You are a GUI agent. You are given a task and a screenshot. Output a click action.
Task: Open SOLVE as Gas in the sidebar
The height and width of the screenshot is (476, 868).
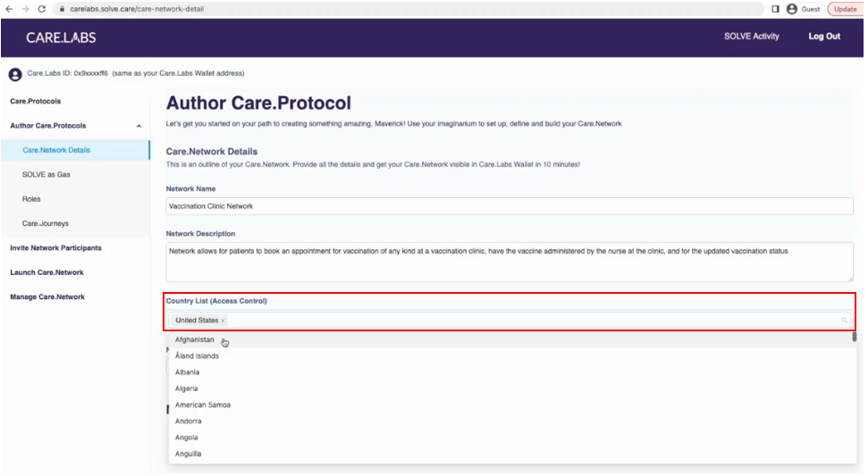coord(46,175)
